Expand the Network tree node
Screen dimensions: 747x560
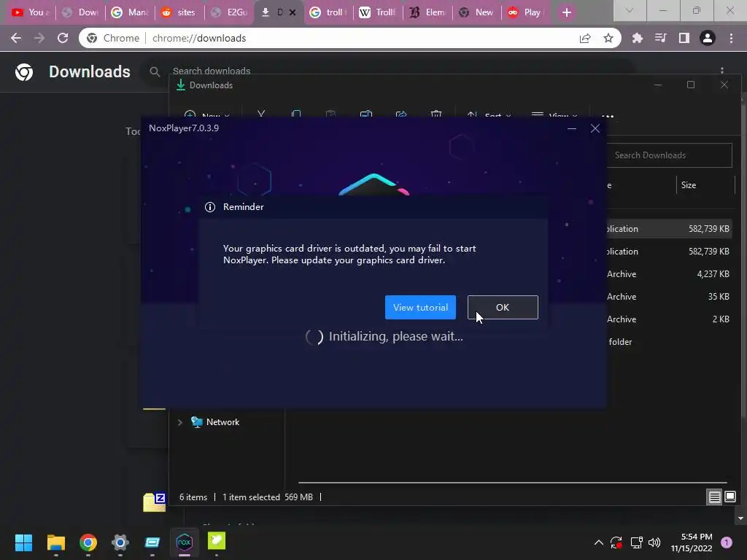(x=179, y=422)
